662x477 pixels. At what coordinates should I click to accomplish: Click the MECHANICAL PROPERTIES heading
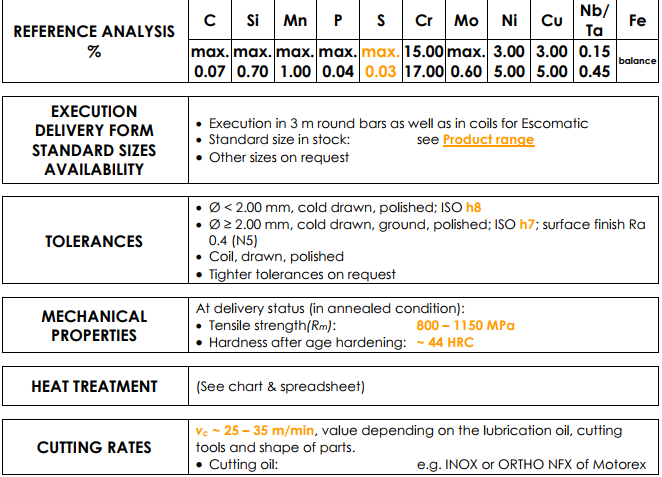pyautogui.click(x=94, y=325)
